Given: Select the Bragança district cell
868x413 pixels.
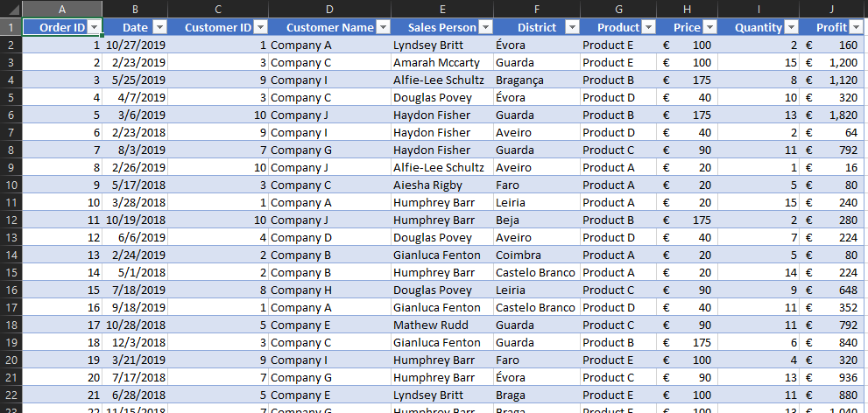Looking at the screenshot, I should point(537,80).
